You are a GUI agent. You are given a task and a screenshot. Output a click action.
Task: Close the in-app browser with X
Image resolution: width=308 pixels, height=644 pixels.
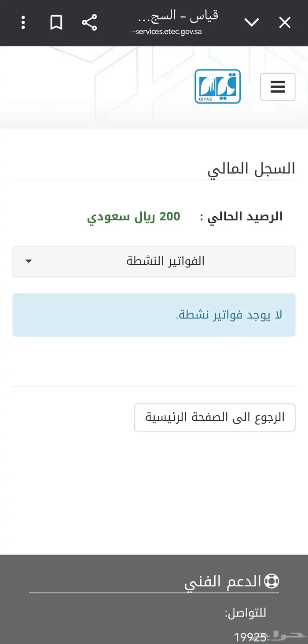[x=285, y=22]
